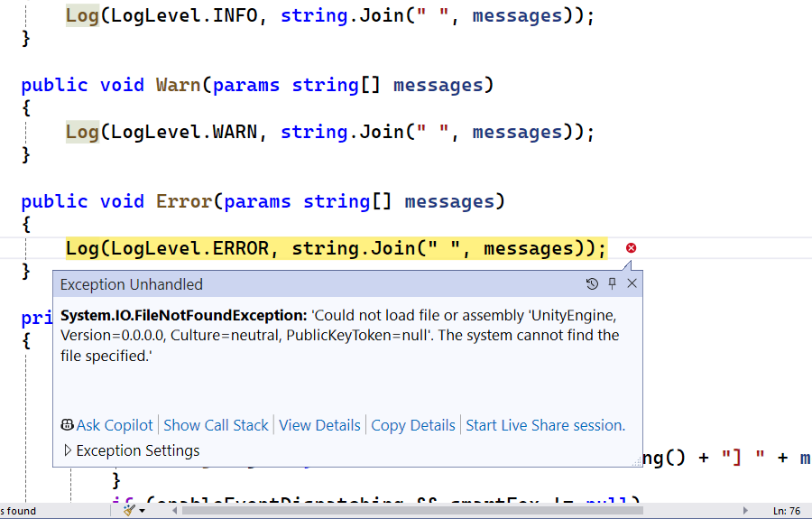Click the highlighted Log ERROR statement
Screen dimensions: 812x519
[336, 248]
